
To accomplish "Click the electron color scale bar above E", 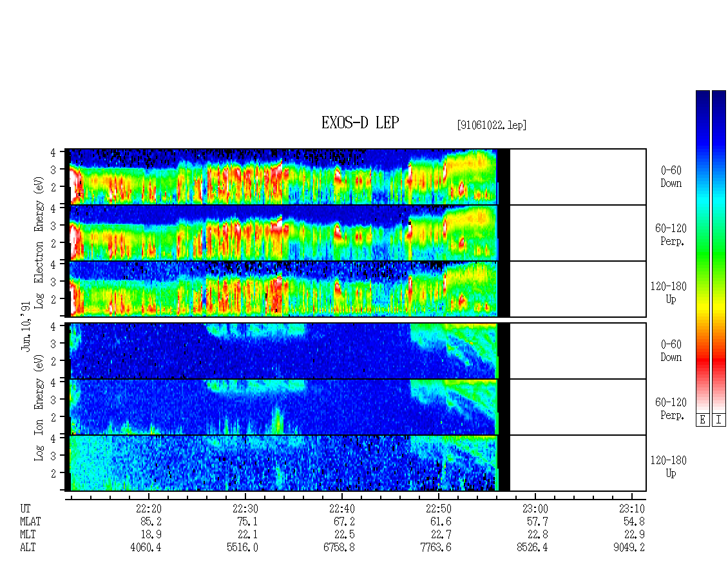I will pos(702,251).
